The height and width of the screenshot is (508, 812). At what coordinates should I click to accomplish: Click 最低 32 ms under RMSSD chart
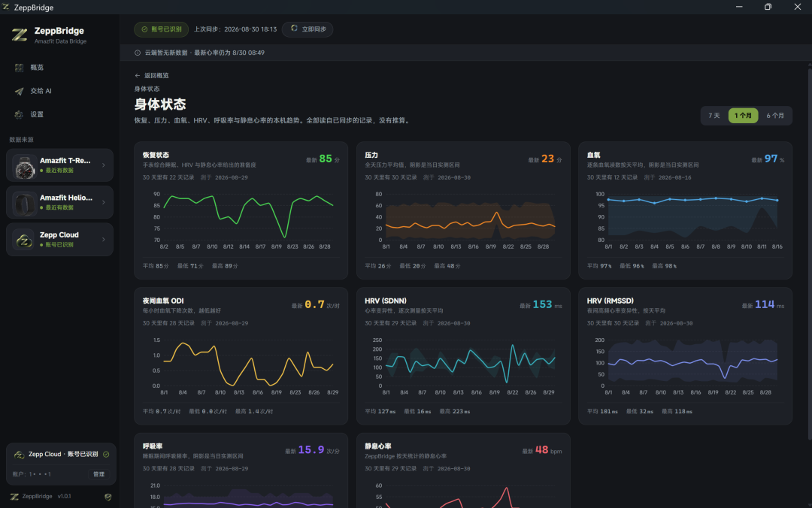640,412
